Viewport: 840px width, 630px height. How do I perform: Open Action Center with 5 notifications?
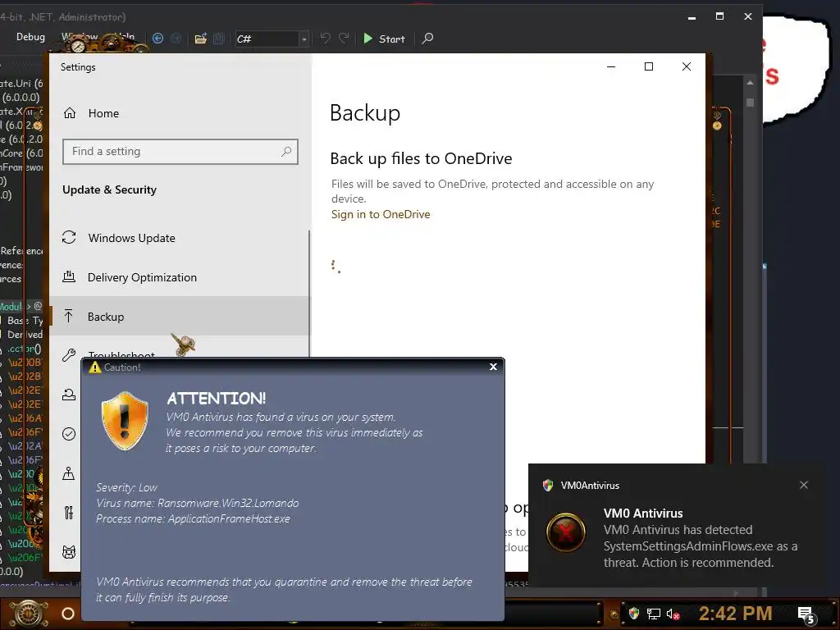tap(806, 615)
